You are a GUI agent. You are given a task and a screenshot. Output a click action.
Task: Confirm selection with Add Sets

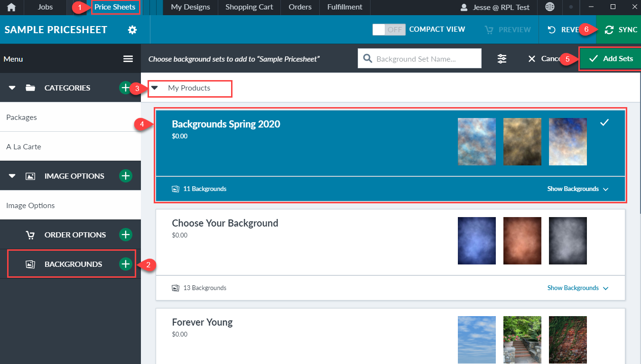(611, 59)
